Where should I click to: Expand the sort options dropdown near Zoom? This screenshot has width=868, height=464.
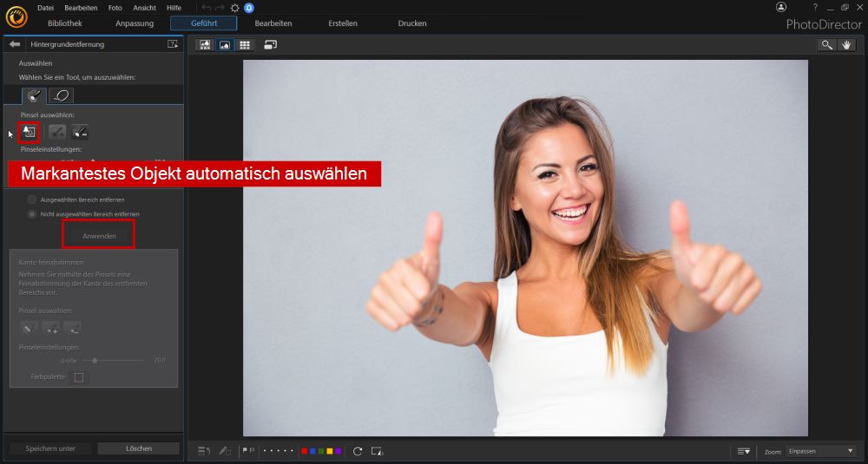[744, 451]
